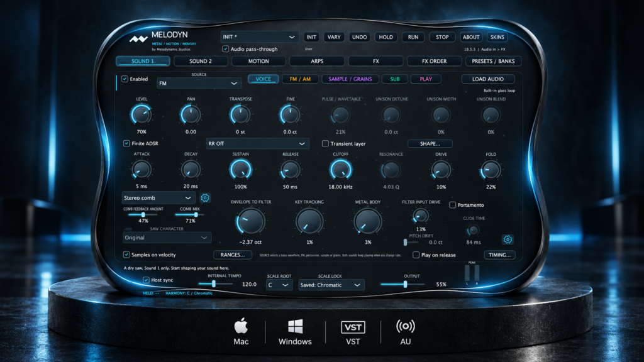Click the LOAD AUDIO button
The height and width of the screenshot is (362, 644).
[488, 79]
